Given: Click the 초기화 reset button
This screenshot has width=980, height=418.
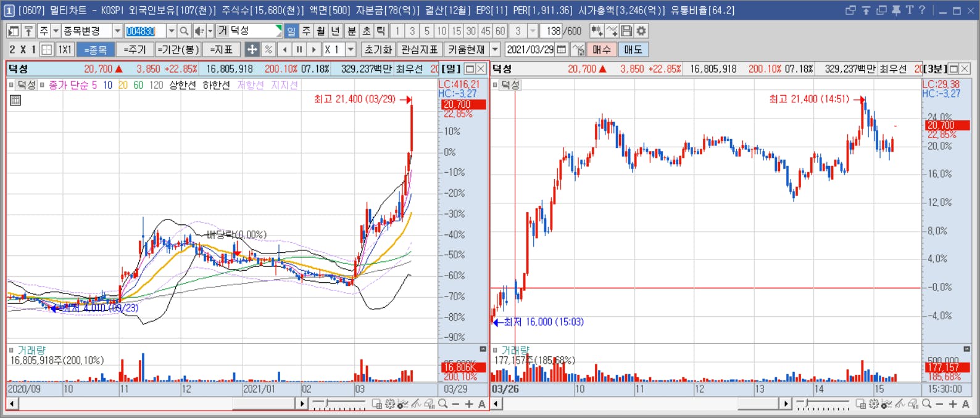Looking at the screenshot, I should tap(378, 49).
